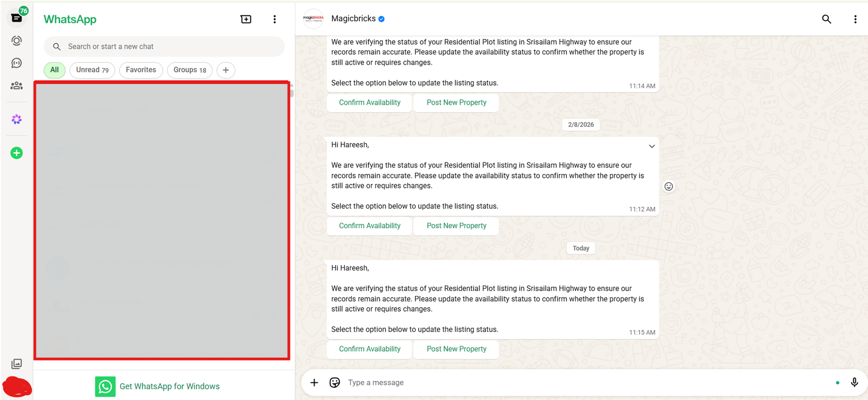
Task: Filter chats by Groups 18
Action: 190,70
